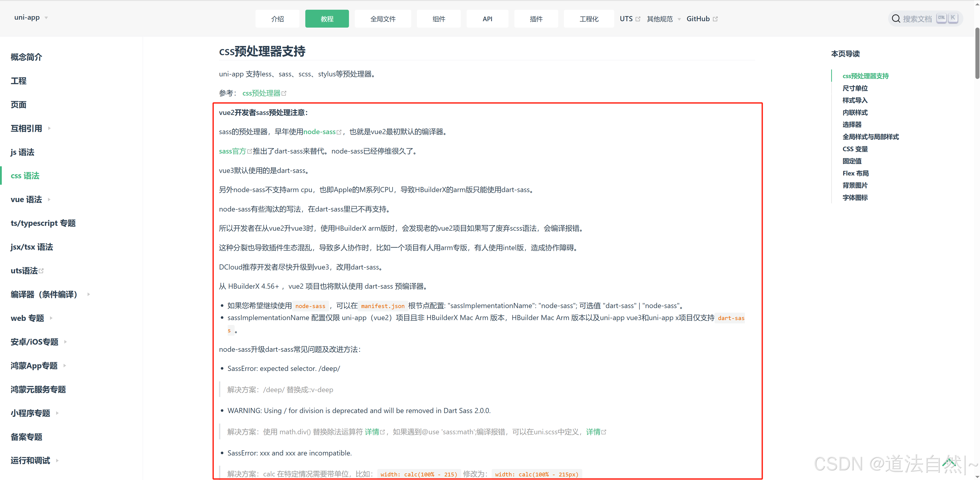This screenshot has width=980, height=480.
Task: Switch to the API tab
Action: 487,19
